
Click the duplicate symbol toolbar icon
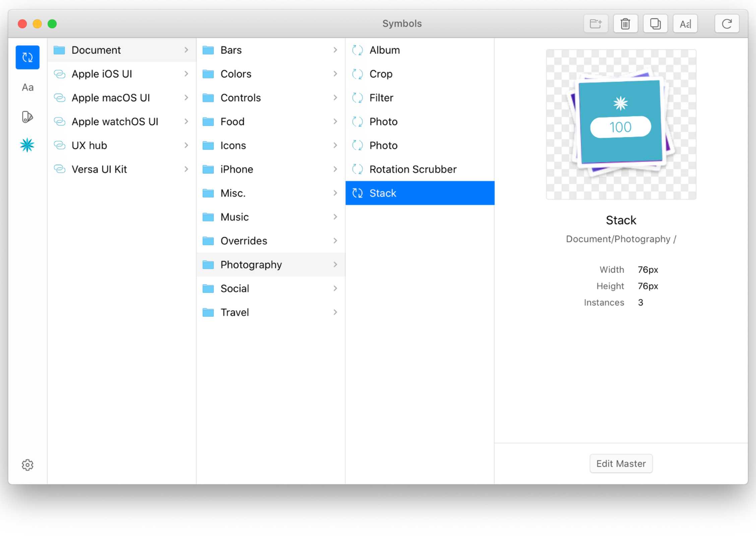[x=655, y=24]
